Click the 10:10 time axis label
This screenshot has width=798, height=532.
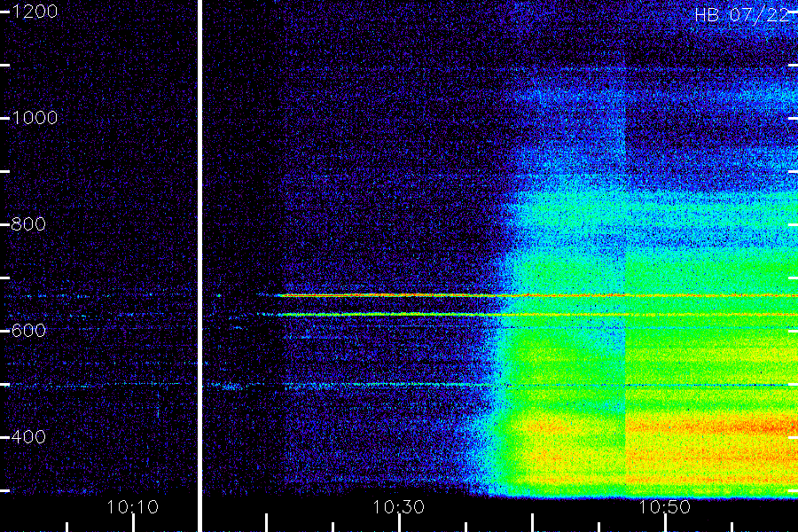coord(133,506)
